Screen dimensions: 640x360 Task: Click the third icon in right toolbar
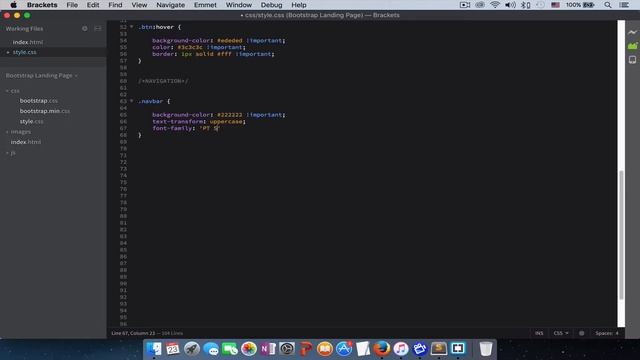click(632, 60)
